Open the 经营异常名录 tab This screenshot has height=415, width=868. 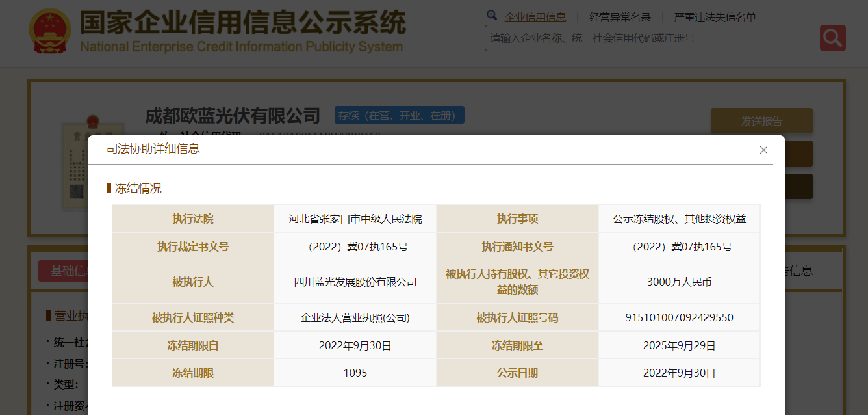click(620, 18)
